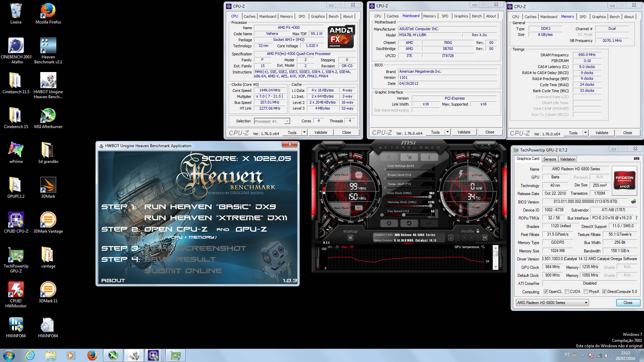
Task: Switch to Firefox on the taskbar
Action: (92, 355)
